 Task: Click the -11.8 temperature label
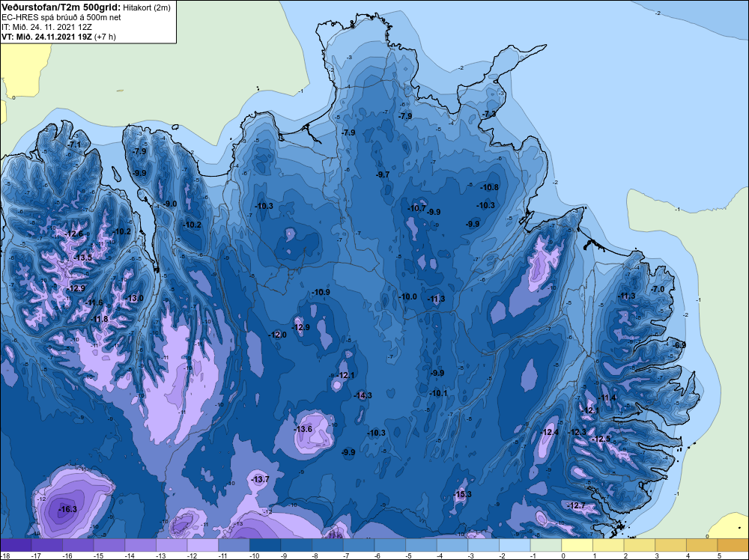(x=100, y=320)
